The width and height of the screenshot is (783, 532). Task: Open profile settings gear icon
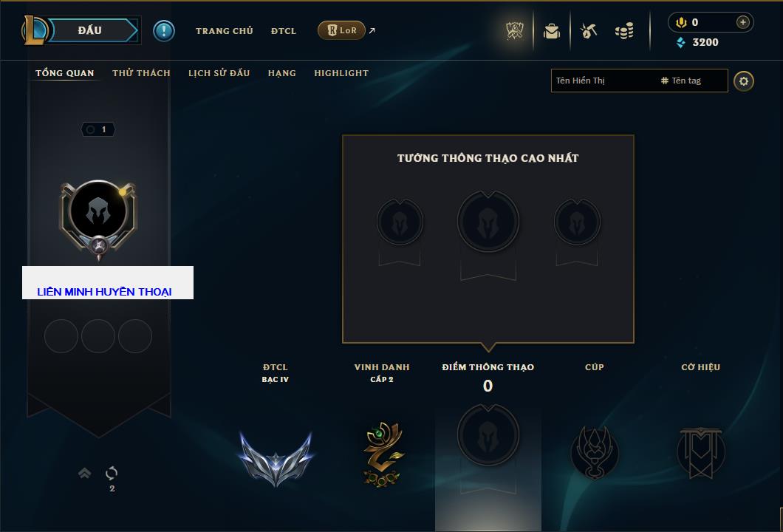744,81
